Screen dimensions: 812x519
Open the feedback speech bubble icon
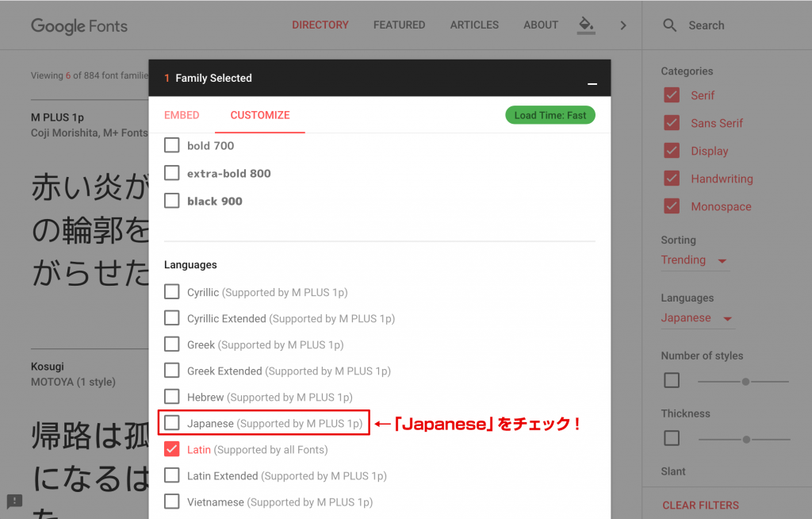(x=14, y=502)
